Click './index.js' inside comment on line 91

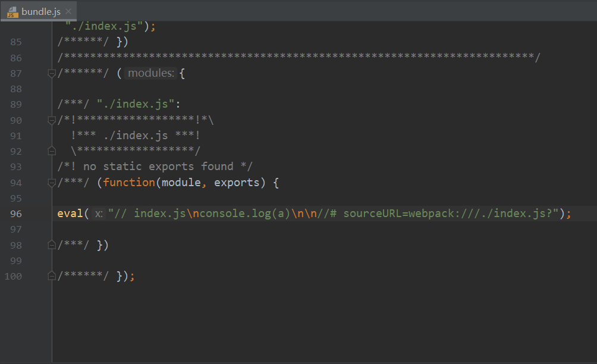(136, 135)
